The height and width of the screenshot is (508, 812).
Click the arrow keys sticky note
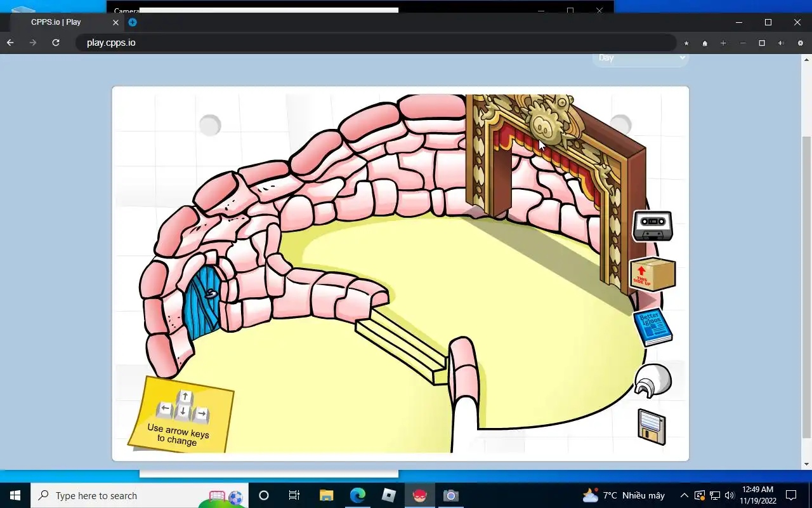[x=181, y=415]
